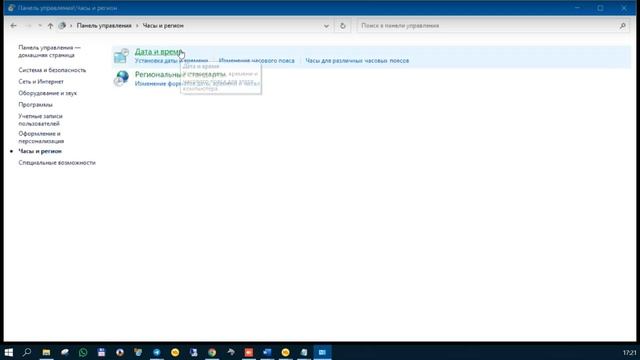
Task: Open the Windows Start menu
Action: pos(9,352)
